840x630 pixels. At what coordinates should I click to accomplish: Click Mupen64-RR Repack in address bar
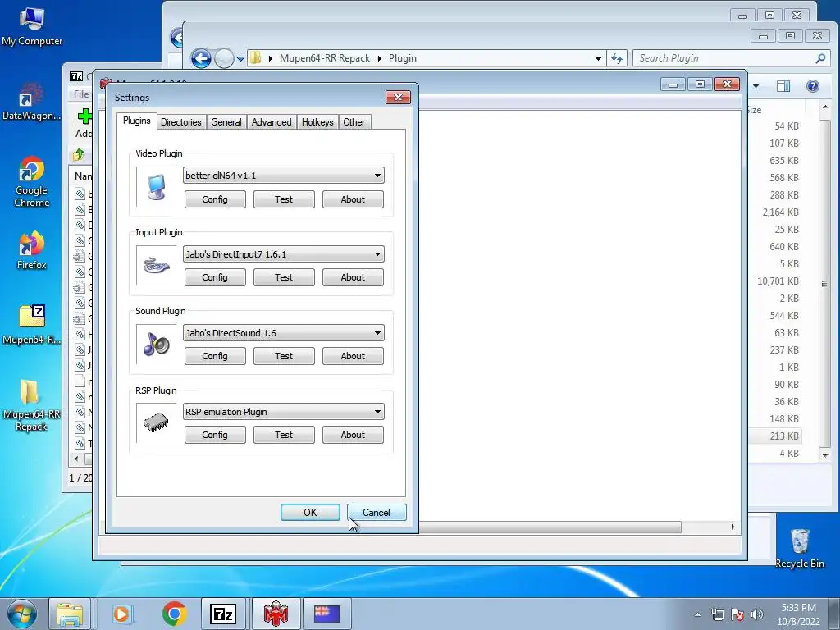click(325, 58)
